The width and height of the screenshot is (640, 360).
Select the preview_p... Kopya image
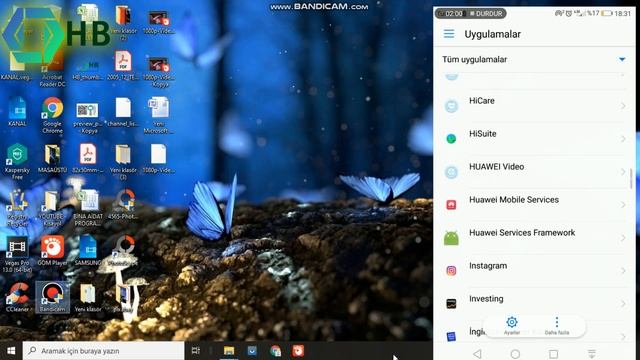click(87, 118)
